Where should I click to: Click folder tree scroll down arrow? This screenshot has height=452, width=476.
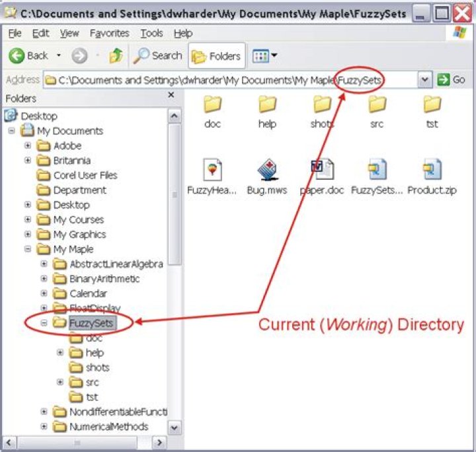pos(175,428)
